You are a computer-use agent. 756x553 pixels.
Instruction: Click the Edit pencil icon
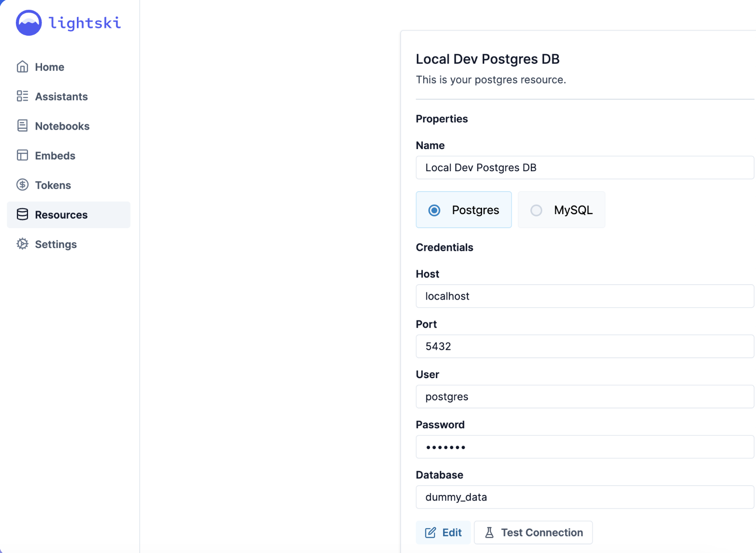(430, 532)
